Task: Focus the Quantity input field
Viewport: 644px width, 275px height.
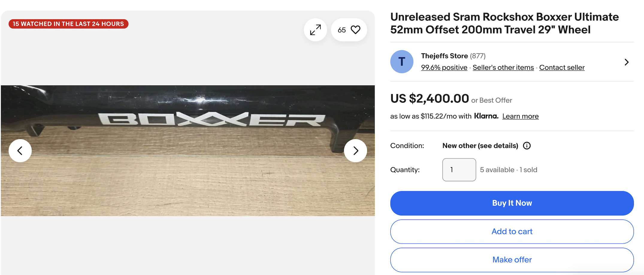Action: (459, 170)
